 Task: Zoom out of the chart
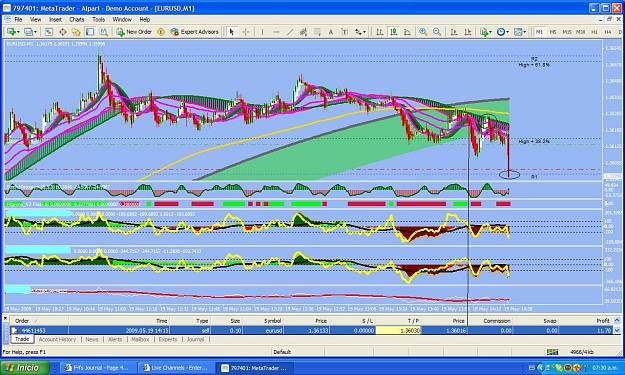(x=437, y=32)
